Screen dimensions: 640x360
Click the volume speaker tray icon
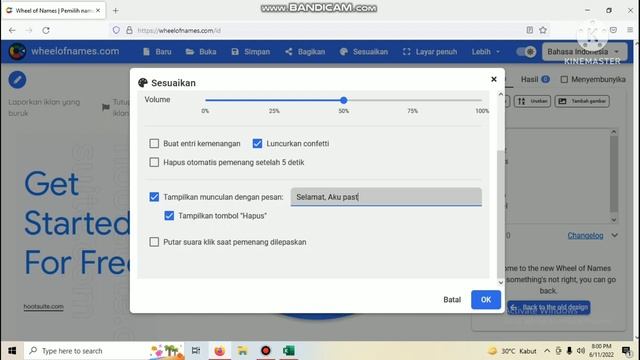(x=581, y=351)
